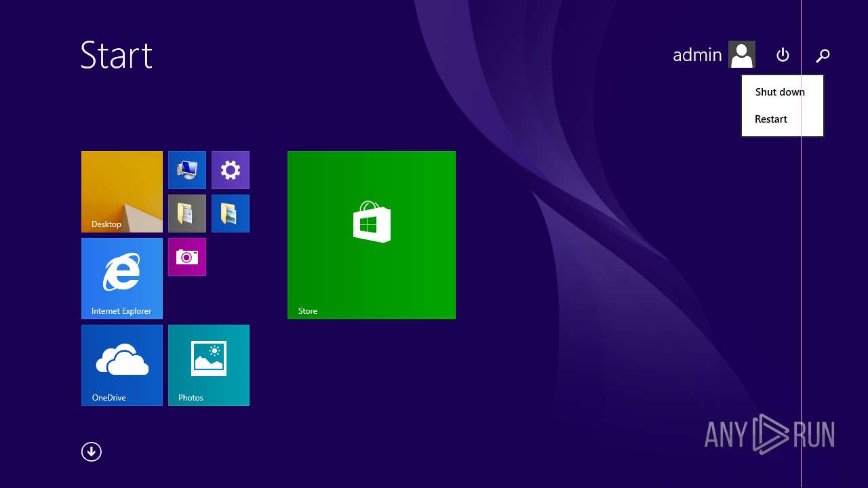The height and width of the screenshot is (488, 868).
Task: Click the power options icon
Action: [783, 55]
